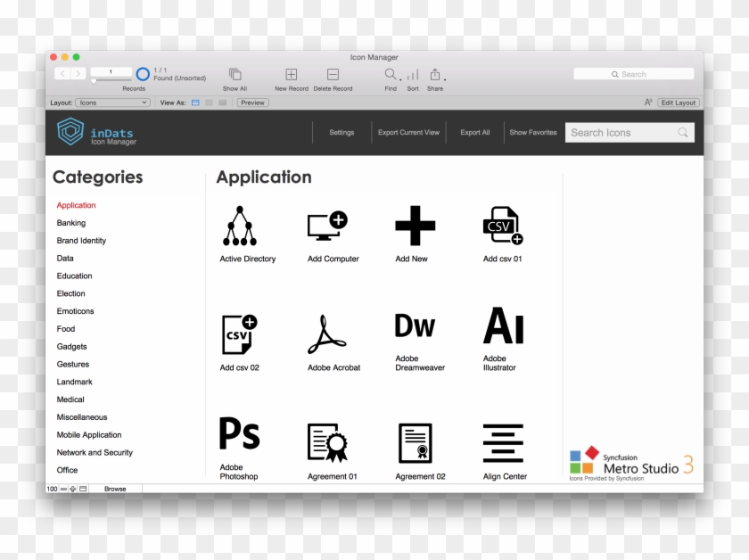This screenshot has height=560, width=749.
Task: Choose the Add New plus icon
Action: click(x=416, y=226)
